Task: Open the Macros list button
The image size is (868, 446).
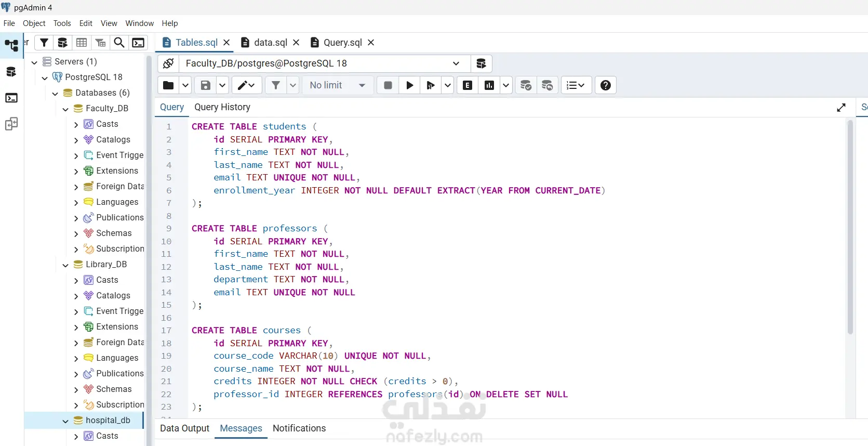Action: (576, 85)
